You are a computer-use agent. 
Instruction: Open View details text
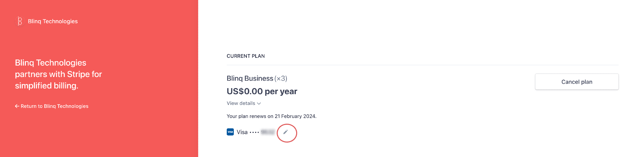[241, 103]
